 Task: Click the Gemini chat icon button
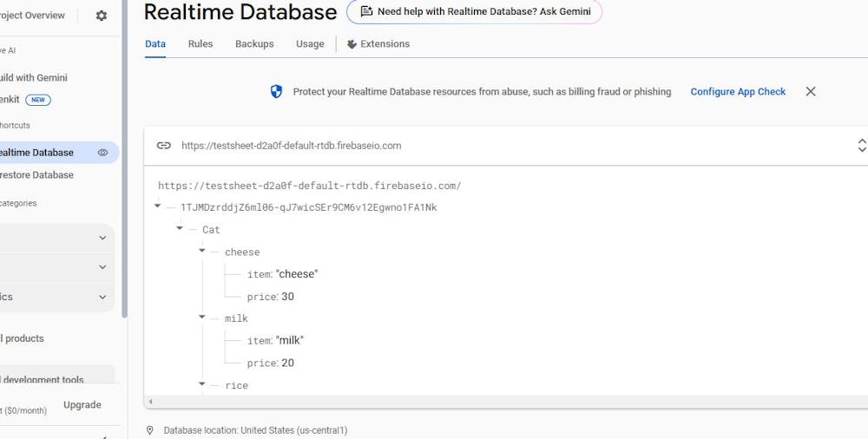tap(366, 12)
